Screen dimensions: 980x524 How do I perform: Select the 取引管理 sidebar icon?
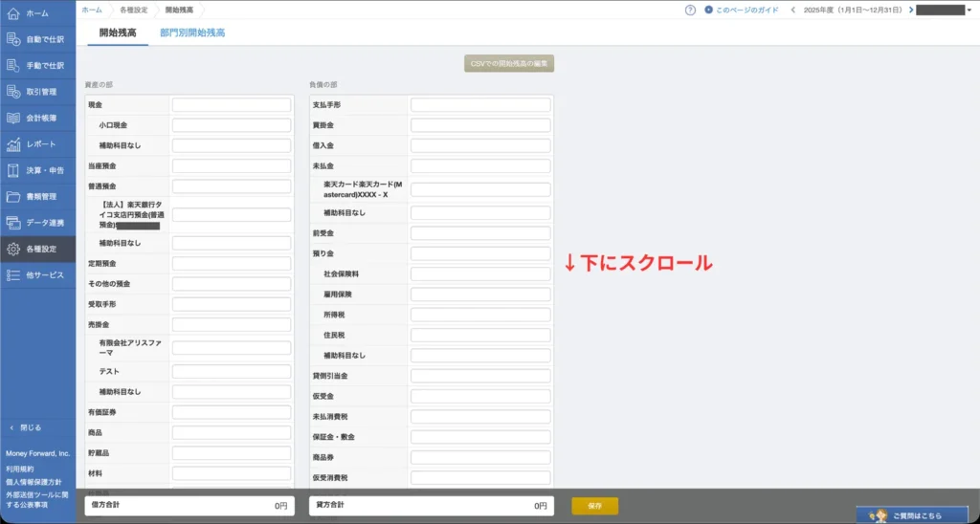pos(13,92)
